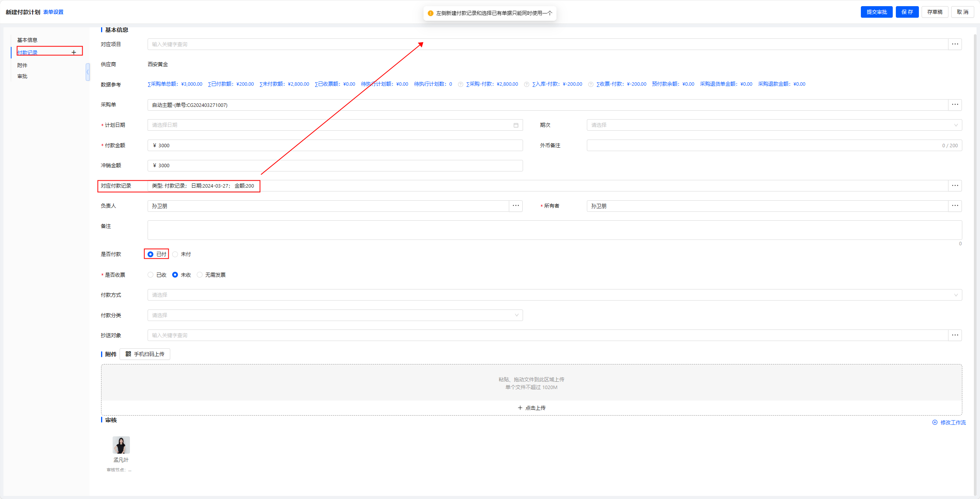Show help for ∑收票-付款 question icon
The image size is (980, 499).
point(591,85)
